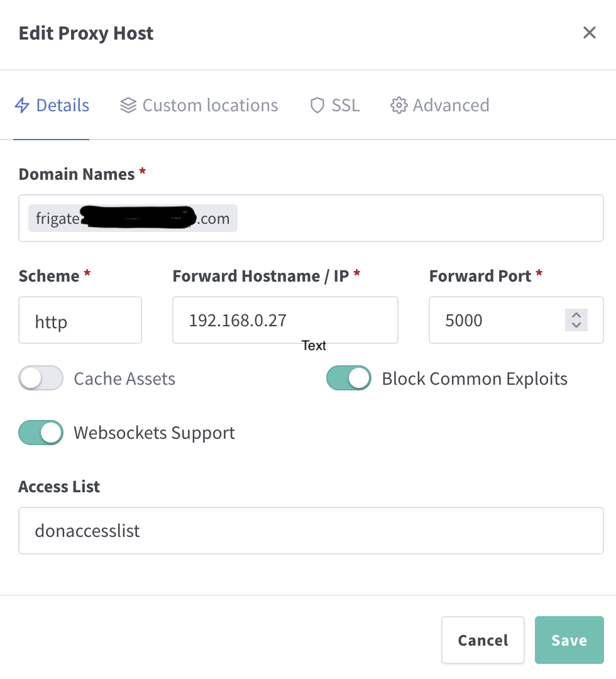Go to the Advanced tab
The image size is (616, 679).
440,105
